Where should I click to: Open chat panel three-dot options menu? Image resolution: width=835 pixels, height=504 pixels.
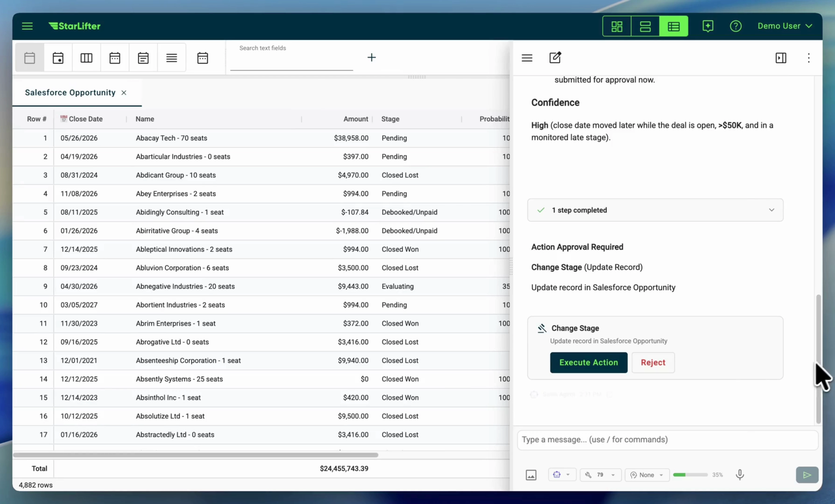[x=809, y=58]
